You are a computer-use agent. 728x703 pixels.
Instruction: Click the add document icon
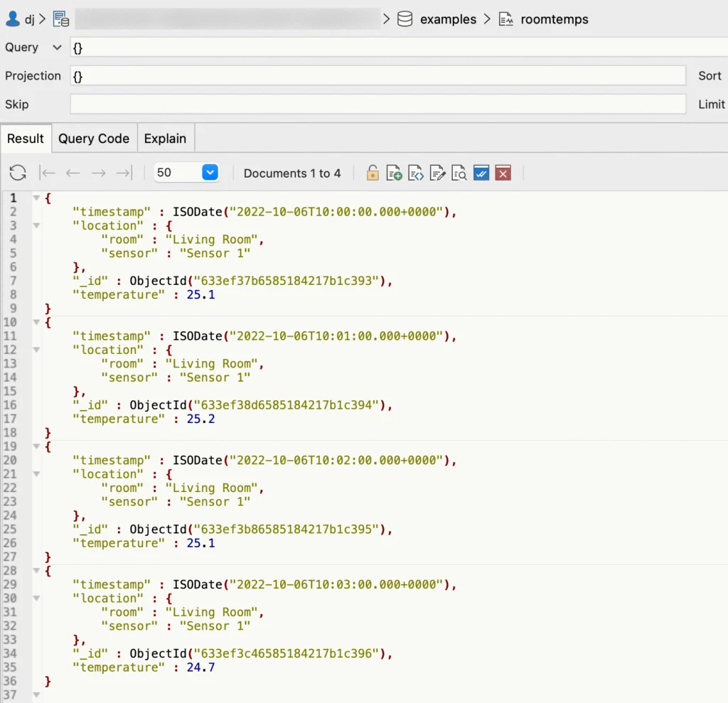[x=394, y=173]
